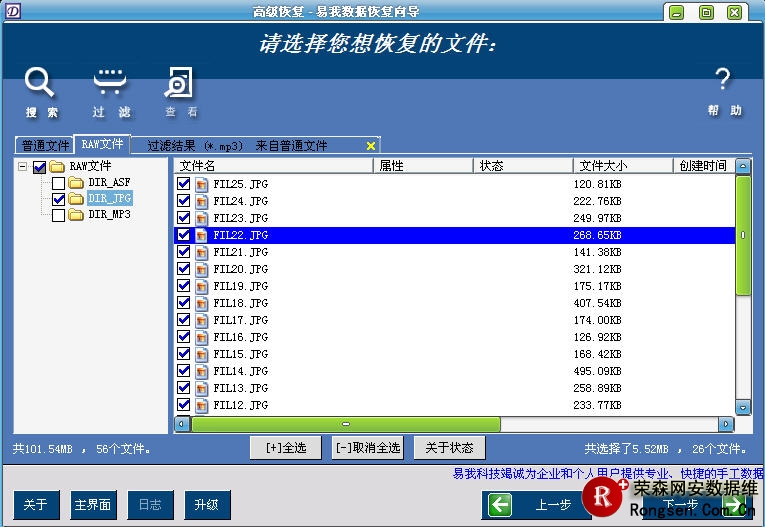The width and height of the screenshot is (765, 527).
Task: Open Help (帮助) question mark icon
Action: [723, 80]
